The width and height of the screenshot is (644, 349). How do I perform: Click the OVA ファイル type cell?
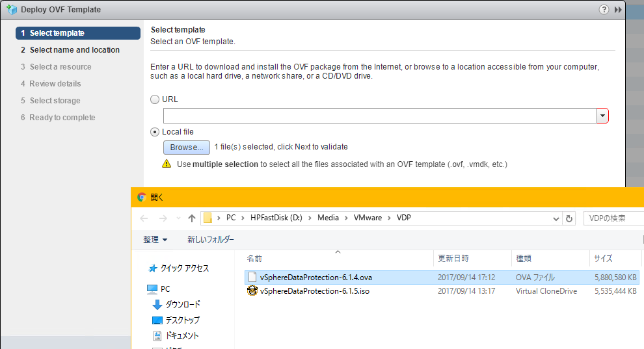point(535,278)
